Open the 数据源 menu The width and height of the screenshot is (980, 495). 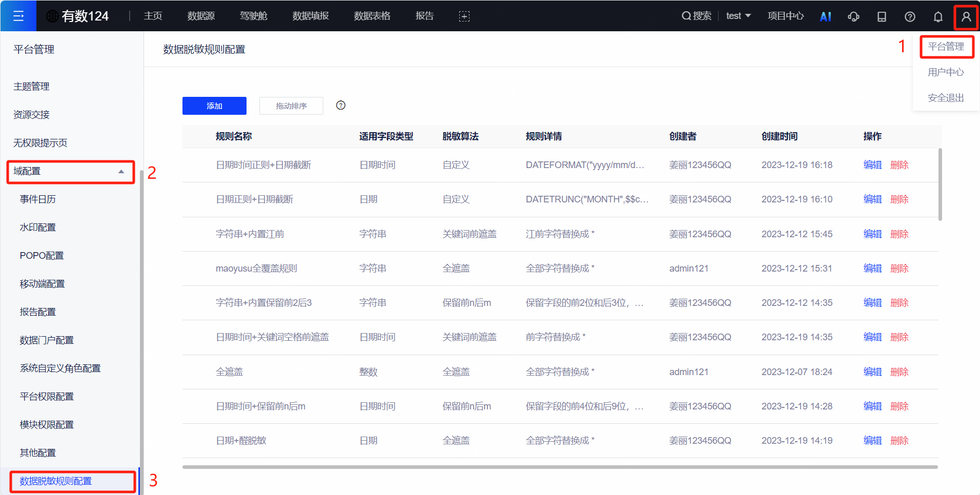click(x=201, y=16)
